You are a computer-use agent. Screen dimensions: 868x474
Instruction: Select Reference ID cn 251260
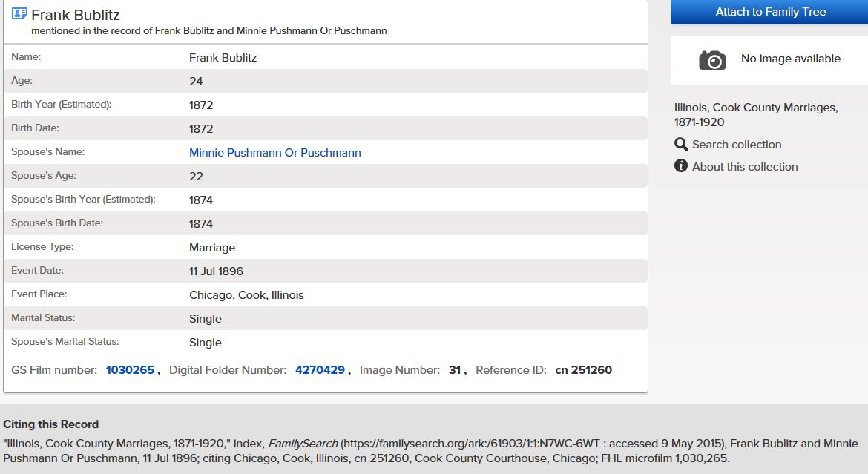[x=583, y=370]
